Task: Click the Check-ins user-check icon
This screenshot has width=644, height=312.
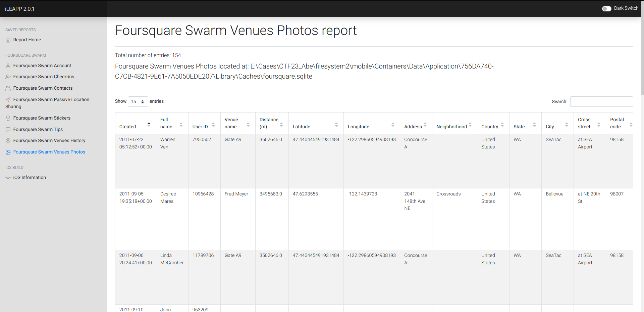Action: tap(8, 77)
